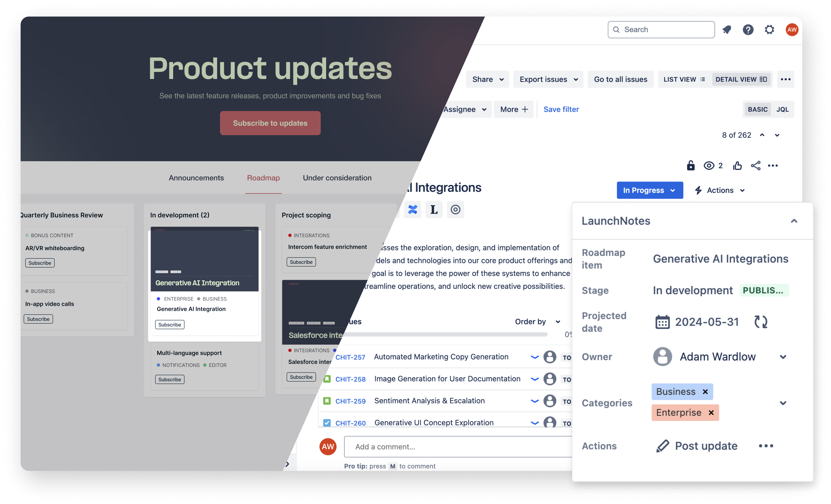Click the Post update pencil action
Image resolution: width=831 pixels, height=504 pixels.
(697, 446)
